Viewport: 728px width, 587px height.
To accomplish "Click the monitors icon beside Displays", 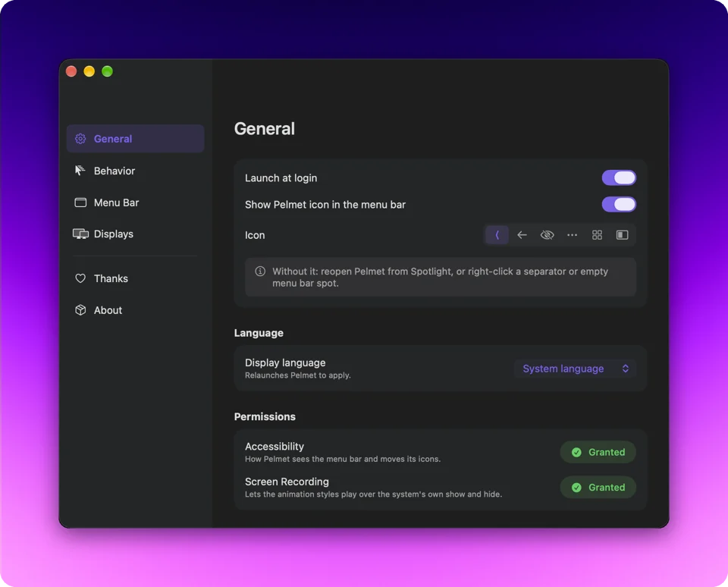I will click(80, 234).
